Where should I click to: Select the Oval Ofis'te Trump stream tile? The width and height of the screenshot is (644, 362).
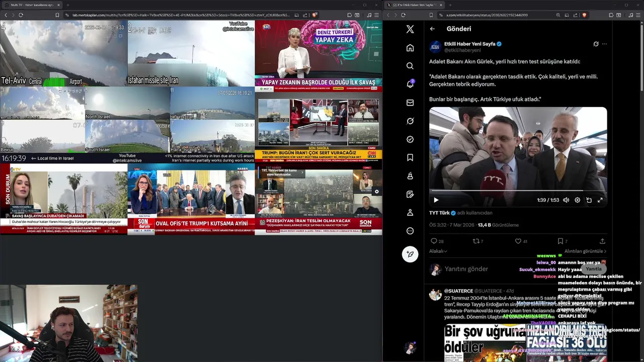click(x=191, y=199)
